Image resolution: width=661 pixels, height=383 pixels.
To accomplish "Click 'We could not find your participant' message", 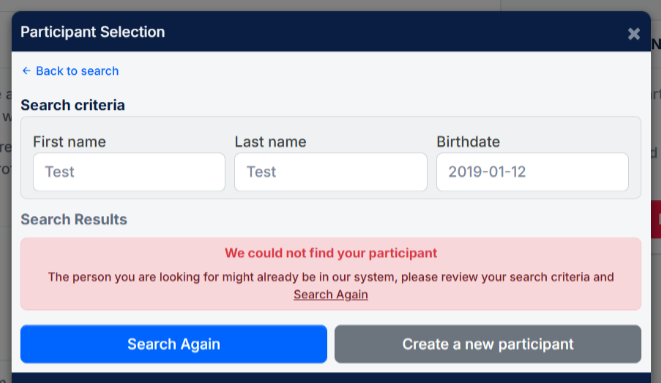I will point(330,253).
